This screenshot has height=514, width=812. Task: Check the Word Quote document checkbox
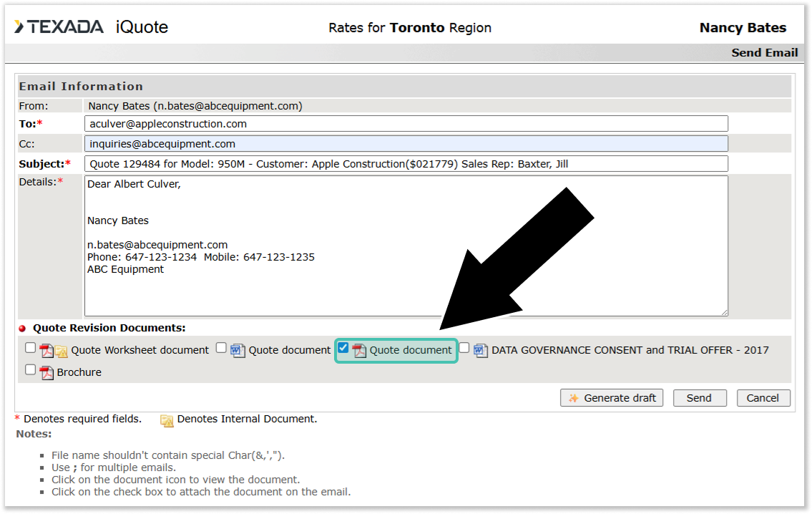point(221,348)
